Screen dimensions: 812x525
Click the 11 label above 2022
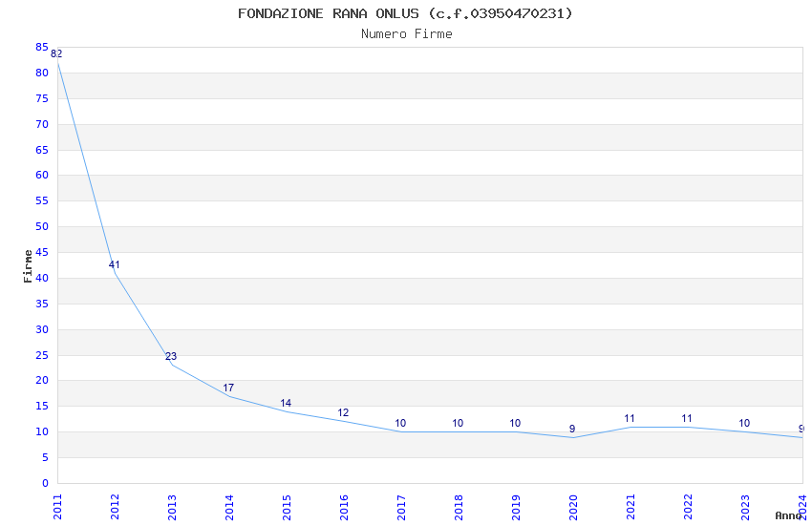coord(687,418)
